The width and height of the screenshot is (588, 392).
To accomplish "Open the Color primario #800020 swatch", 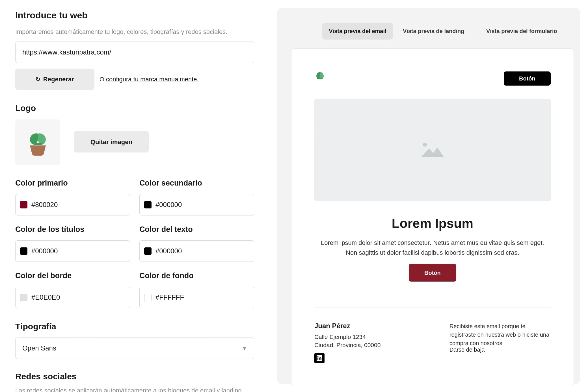I will pyautogui.click(x=24, y=205).
